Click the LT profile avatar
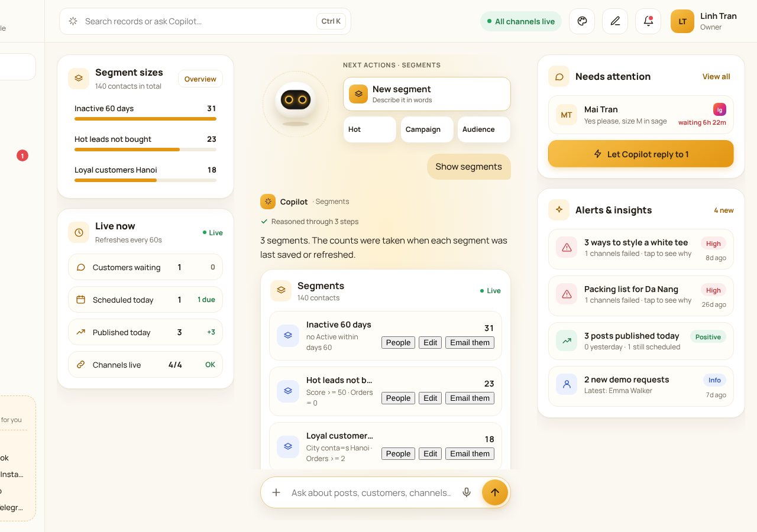Viewport: 757px width, 532px height. tap(682, 21)
